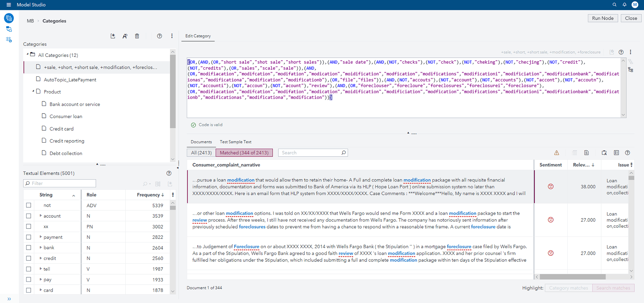Sort by Frequency column header
Screen dimensions: 644x303
click(150, 195)
